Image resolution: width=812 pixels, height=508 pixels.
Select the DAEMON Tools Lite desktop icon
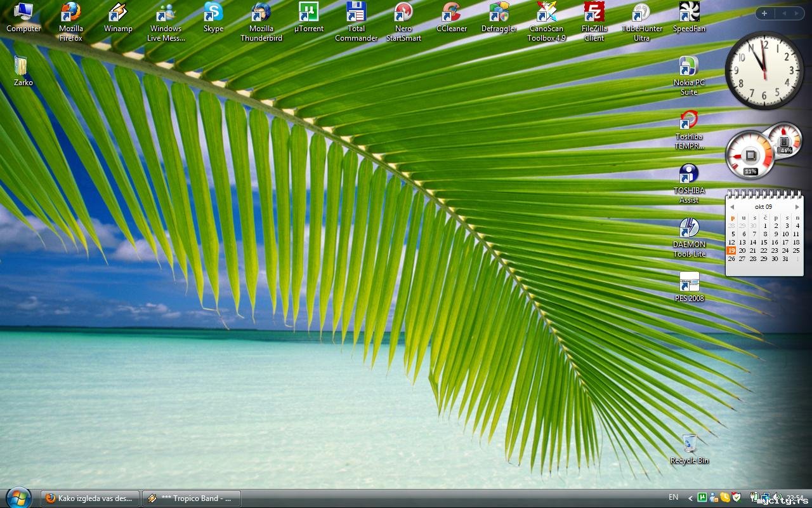click(689, 237)
